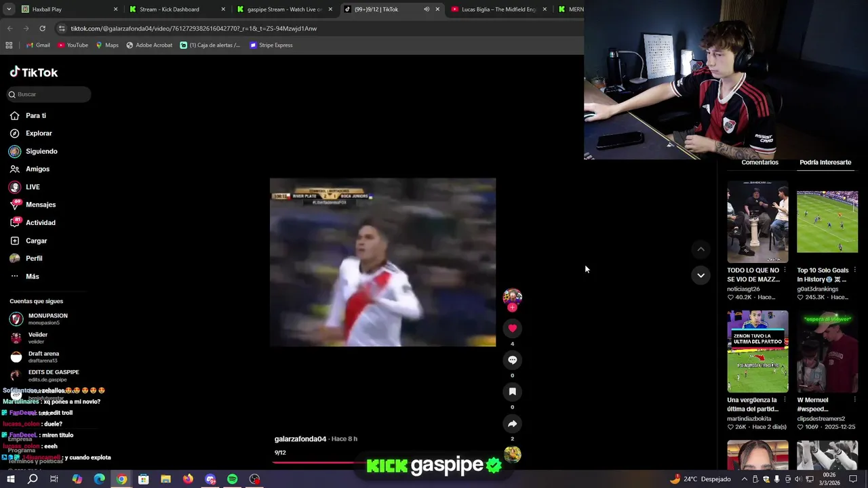Play the River Plate video

382,262
